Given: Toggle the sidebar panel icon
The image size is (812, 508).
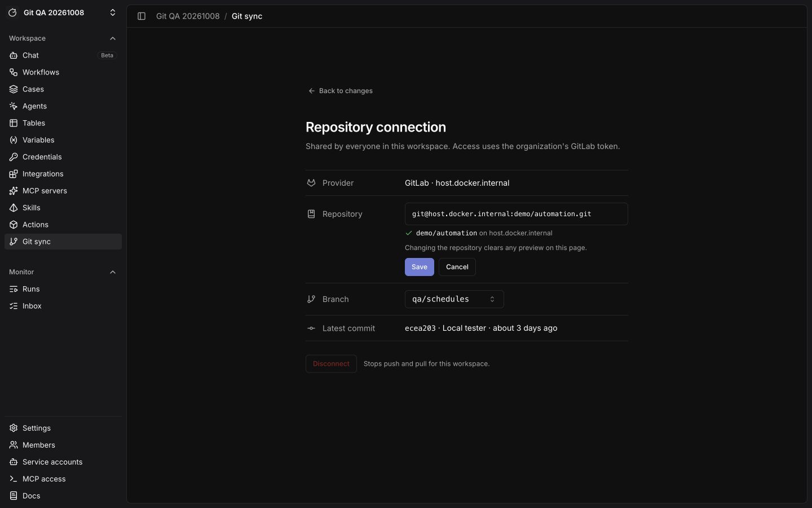Looking at the screenshot, I should pos(142,16).
